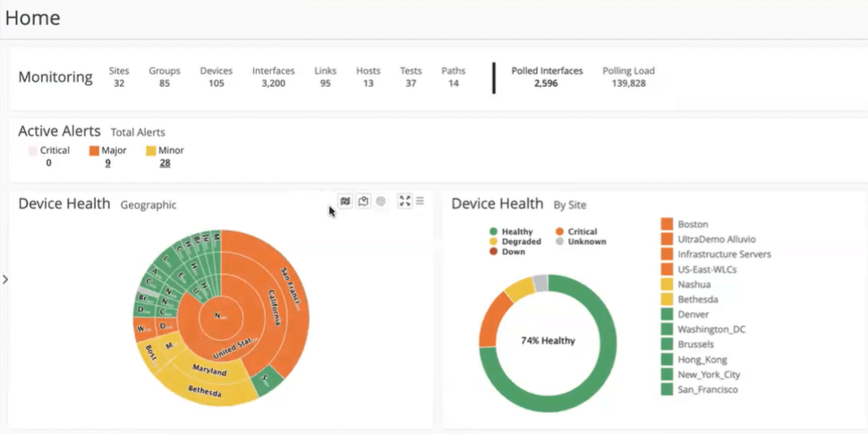868x434 pixels.
Task: Open the map pin location view
Action: point(363,201)
